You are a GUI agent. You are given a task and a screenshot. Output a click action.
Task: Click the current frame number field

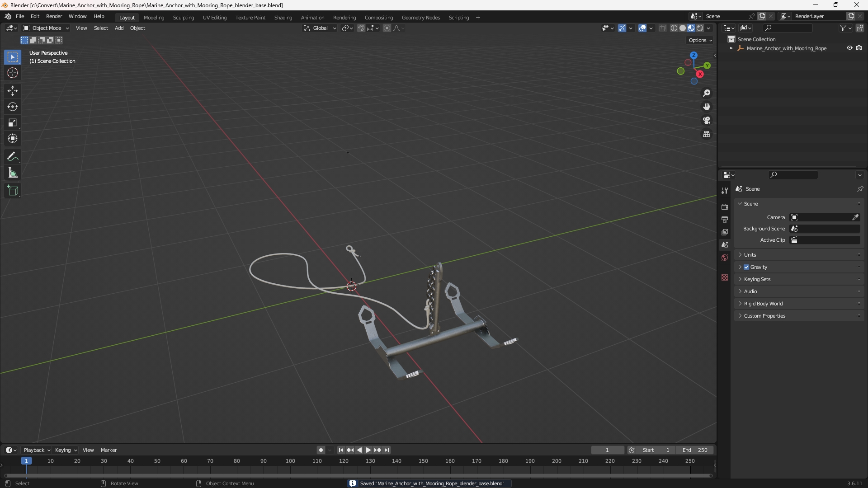pos(608,450)
